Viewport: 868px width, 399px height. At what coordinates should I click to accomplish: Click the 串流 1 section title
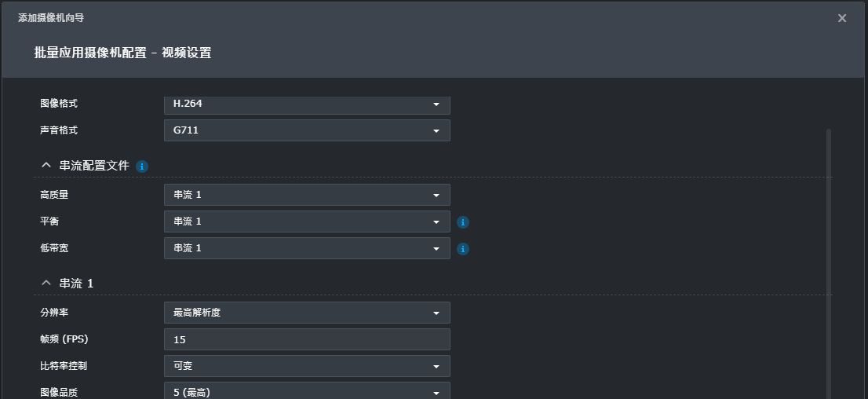[x=76, y=284]
